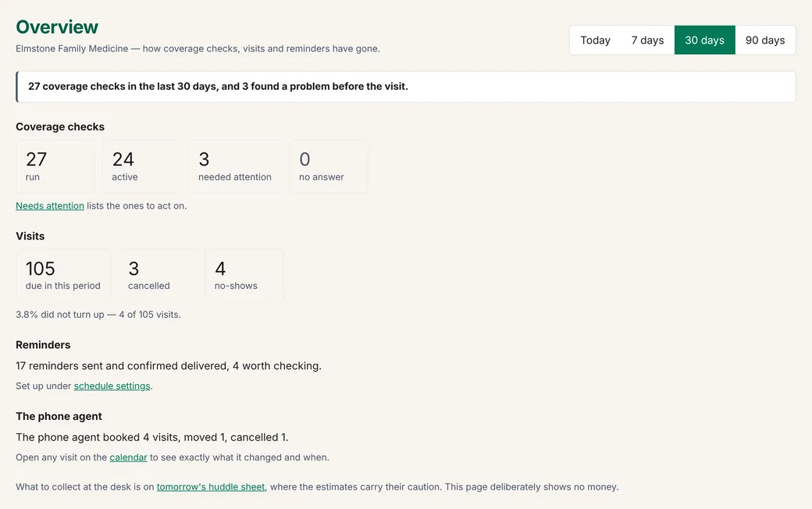
Task: Follow the calendar link
Action: pyautogui.click(x=128, y=457)
